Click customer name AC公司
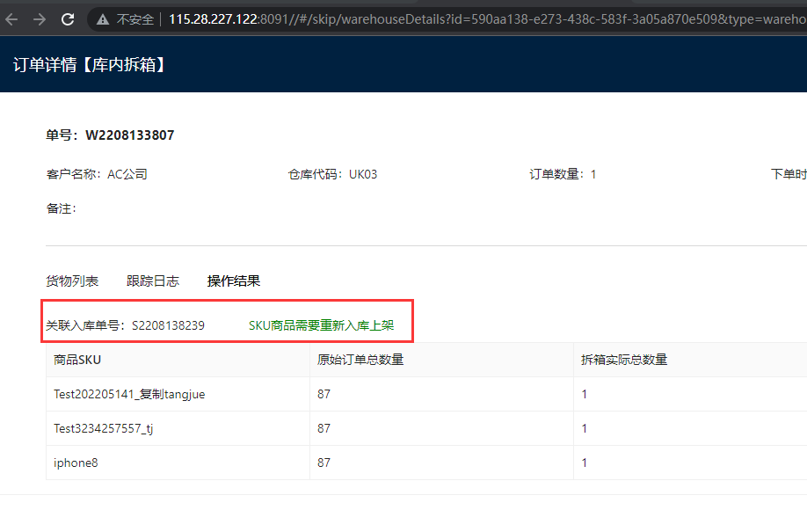807x532 pixels. coord(127,174)
